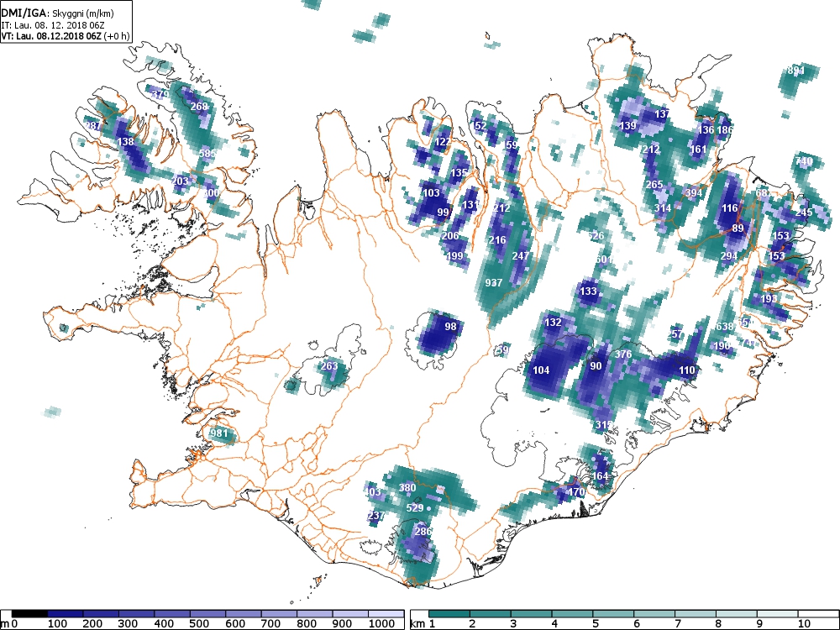This screenshot has height=630, width=840.
Task: Click the visibility value 601 on the map
Action: point(604,260)
